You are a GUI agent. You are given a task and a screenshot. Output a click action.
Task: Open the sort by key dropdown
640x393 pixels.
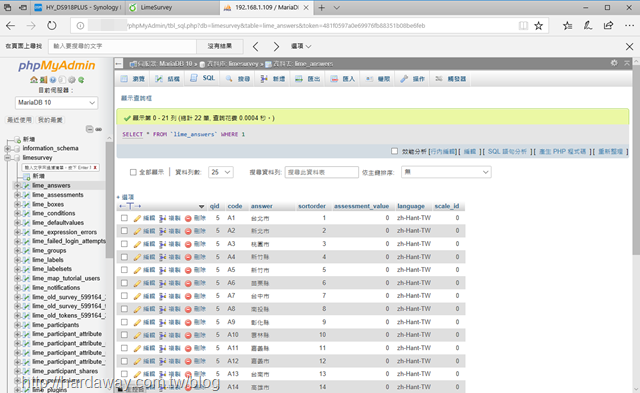(446, 172)
